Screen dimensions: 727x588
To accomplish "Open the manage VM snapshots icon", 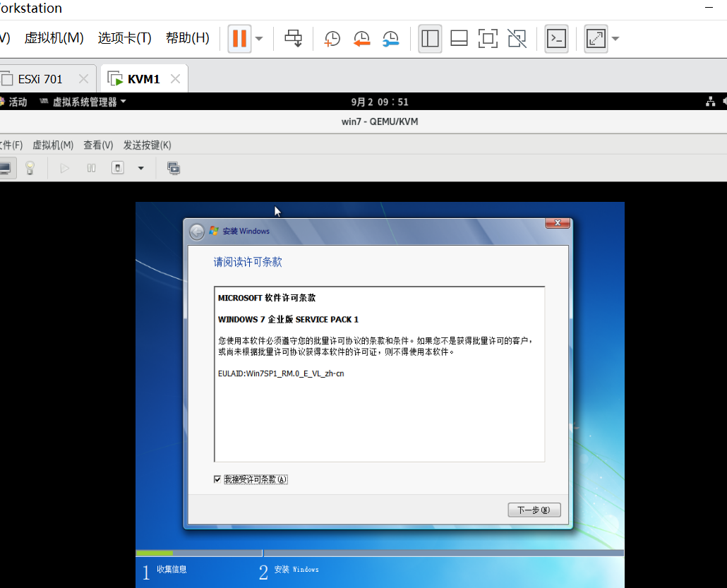I will 174,168.
